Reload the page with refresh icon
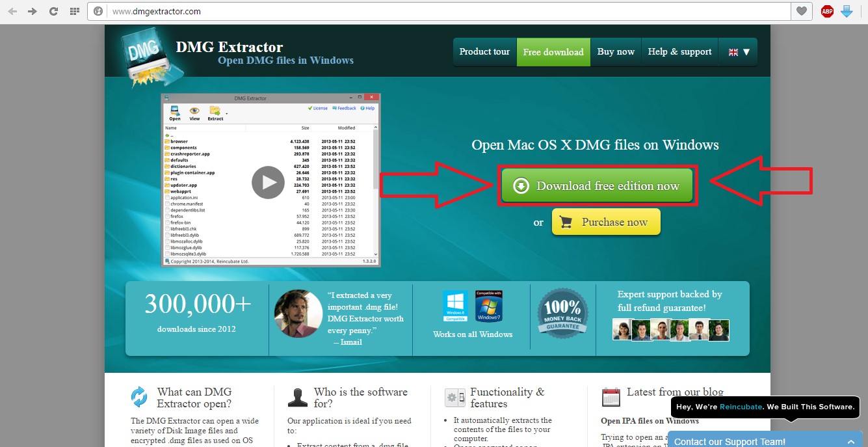The image size is (868, 447). point(53,11)
